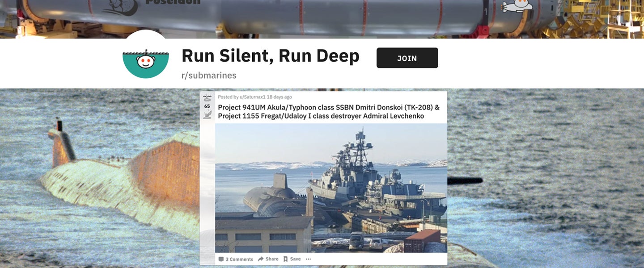644x268 pixels.
Task: Click the 'Run Silent, Run Deep' heading
Action: coord(270,56)
